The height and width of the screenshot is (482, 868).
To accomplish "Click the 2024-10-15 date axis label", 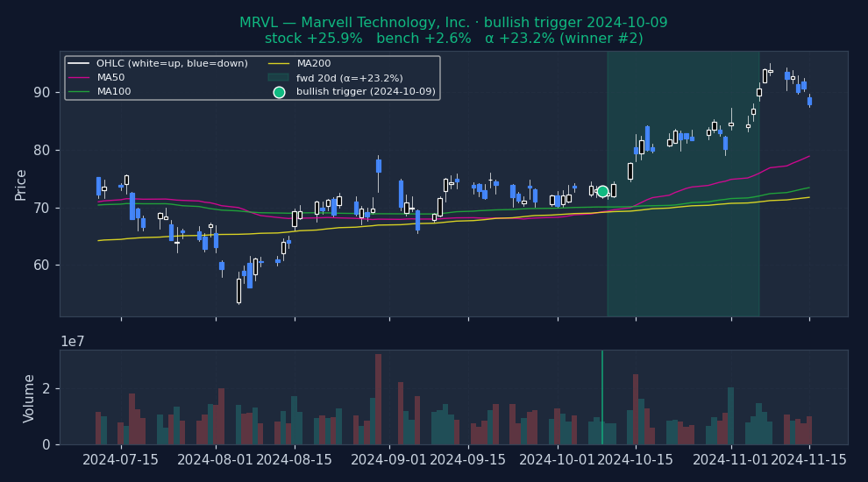I will click(636, 460).
